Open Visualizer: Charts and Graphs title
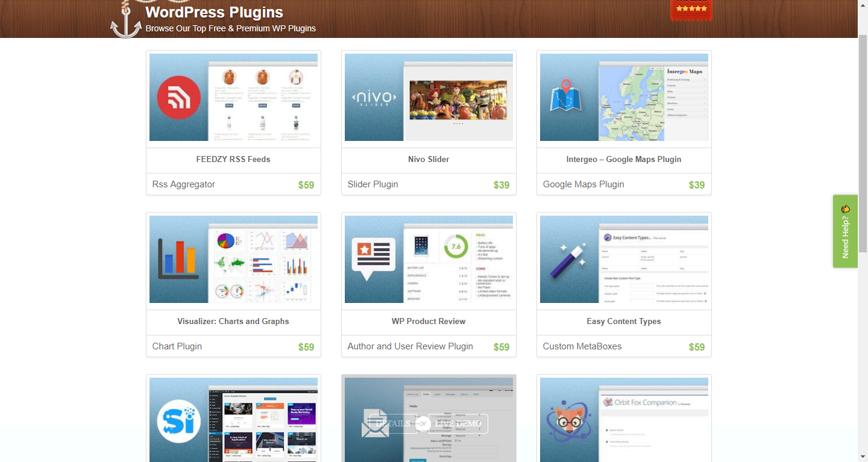The image size is (868, 462). 233,322
